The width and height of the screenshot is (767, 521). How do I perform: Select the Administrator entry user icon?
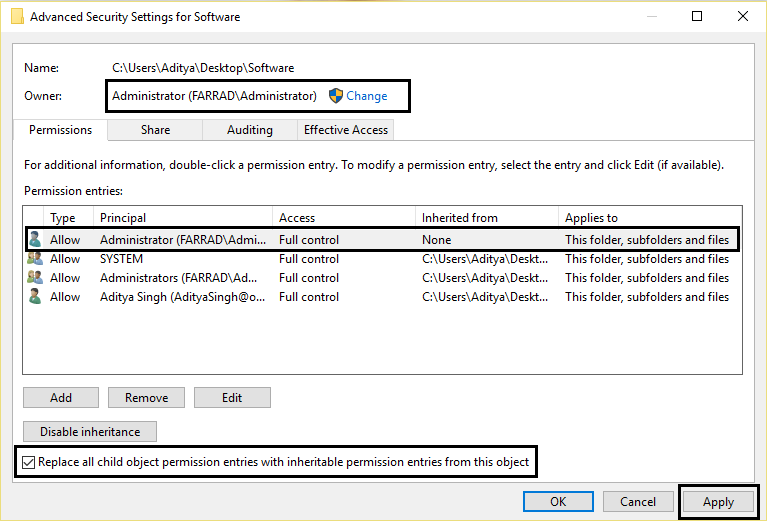click(36, 240)
